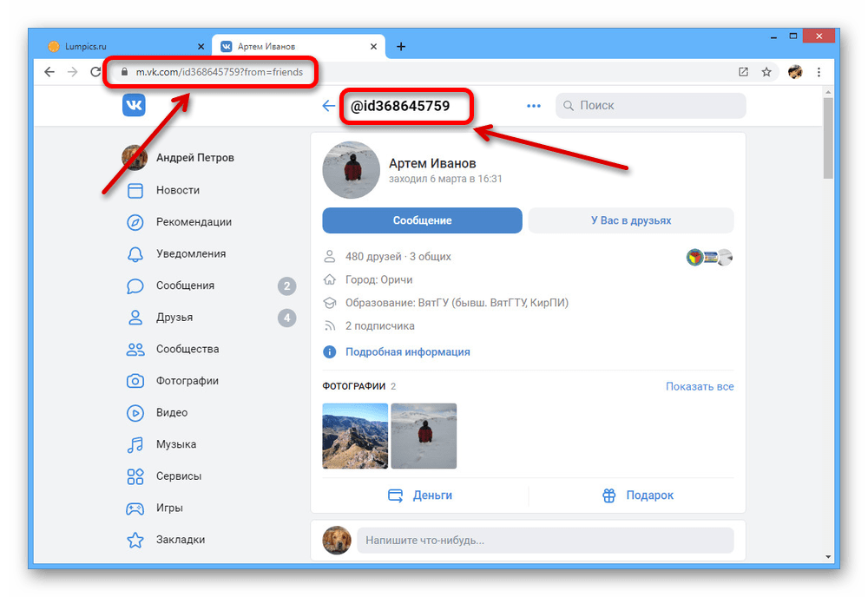The image size is (868, 597).
Task: Click blue back arrow beside profile id
Action: (x=329, y=106)
